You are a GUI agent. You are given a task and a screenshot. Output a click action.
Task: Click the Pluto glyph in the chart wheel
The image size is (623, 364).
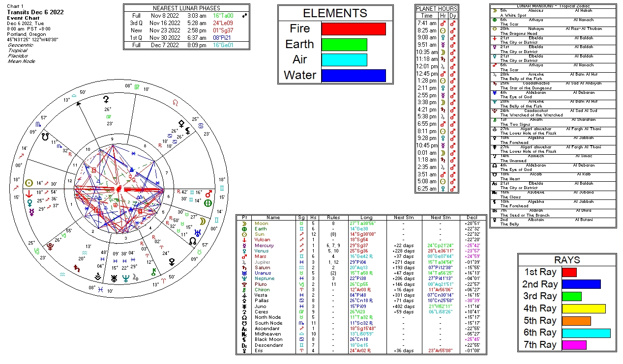[50, 246]
